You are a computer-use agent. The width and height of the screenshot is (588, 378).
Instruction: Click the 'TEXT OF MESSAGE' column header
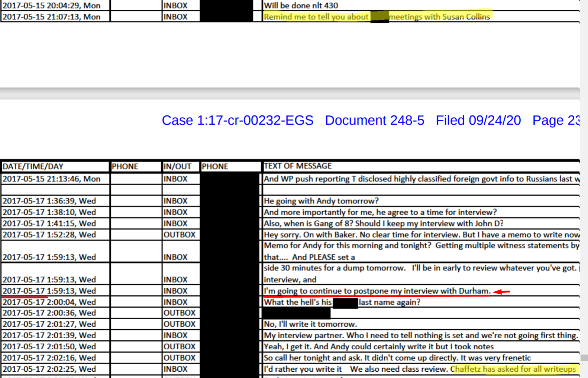(298, 166)
